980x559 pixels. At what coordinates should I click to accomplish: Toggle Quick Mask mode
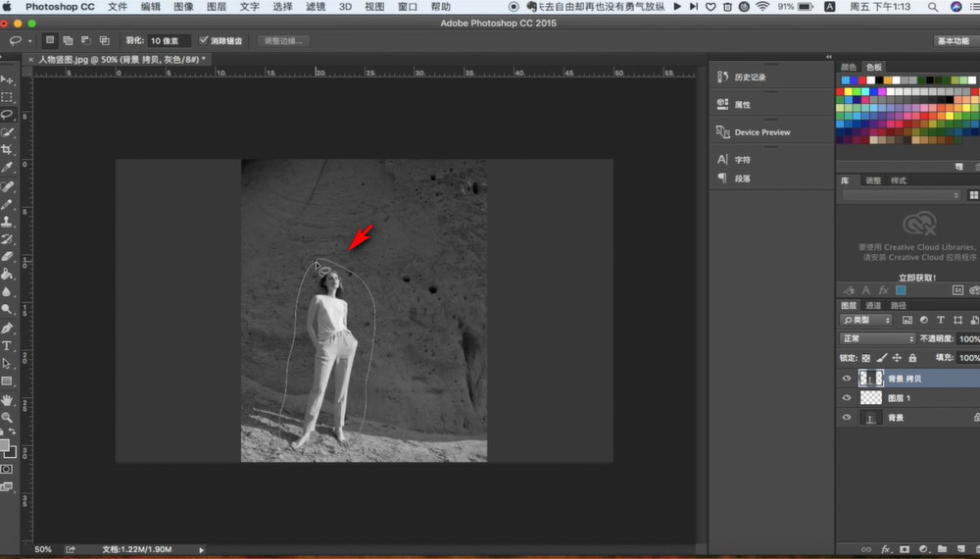pyautogui.click(x=7, y=469)
